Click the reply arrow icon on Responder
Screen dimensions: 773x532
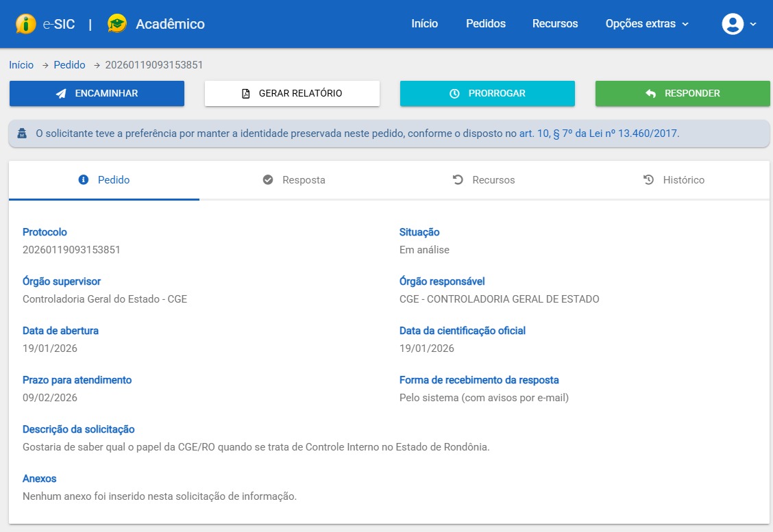tap(650, 94)
